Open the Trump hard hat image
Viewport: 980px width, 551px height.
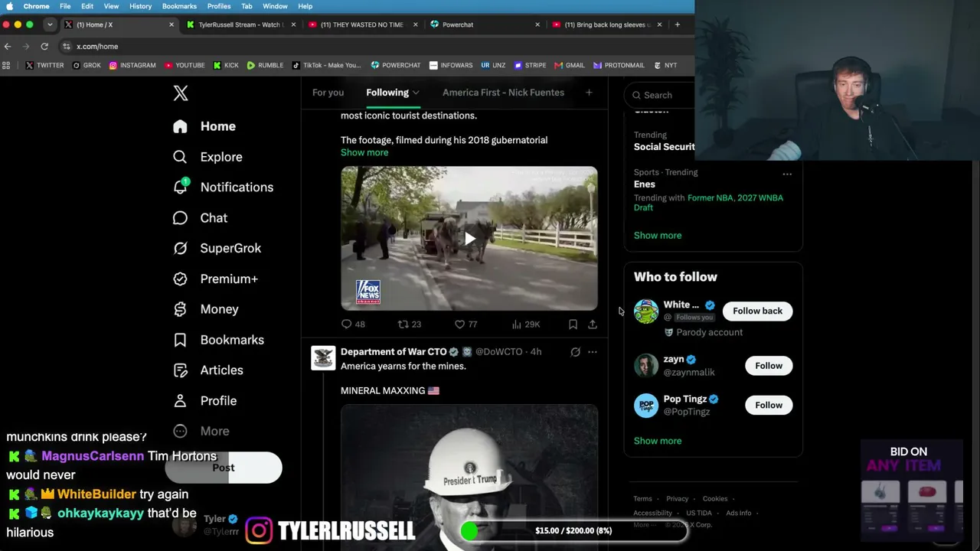pyautogui.click(x=469, y=478)
